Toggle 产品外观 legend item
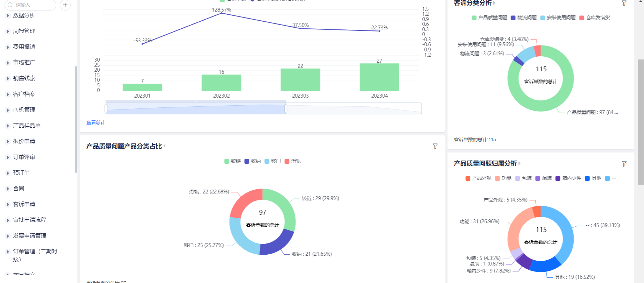Viewport: 644px width, 283px height. [x=478, y=178]
